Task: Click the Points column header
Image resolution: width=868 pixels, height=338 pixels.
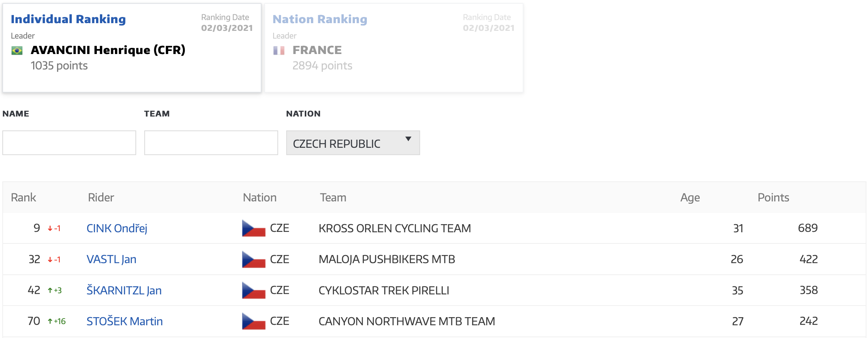Action: point(773,198)
